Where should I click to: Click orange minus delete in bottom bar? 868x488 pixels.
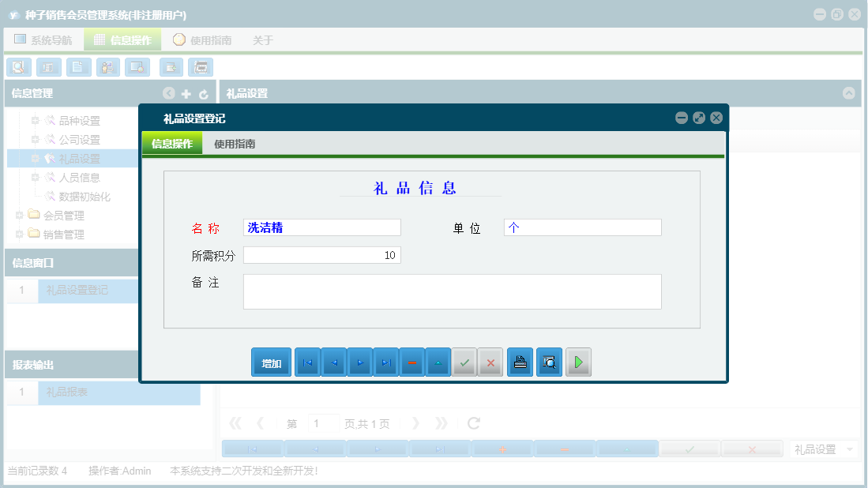pos(565,449)
